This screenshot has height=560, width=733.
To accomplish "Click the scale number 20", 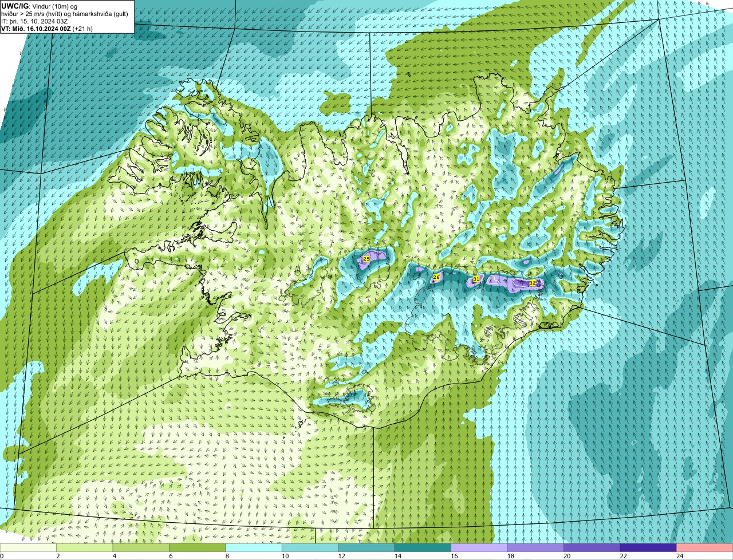I will click(566, 556).
